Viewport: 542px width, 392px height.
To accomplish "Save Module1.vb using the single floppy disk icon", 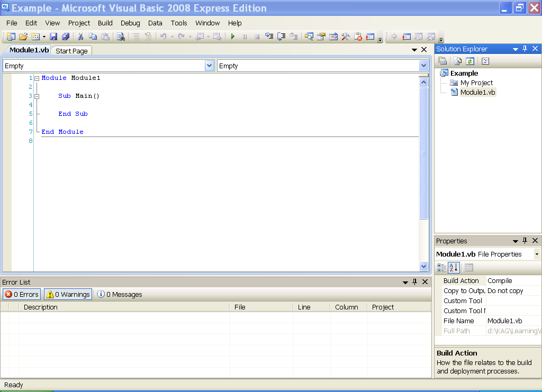I will (53, 37).
